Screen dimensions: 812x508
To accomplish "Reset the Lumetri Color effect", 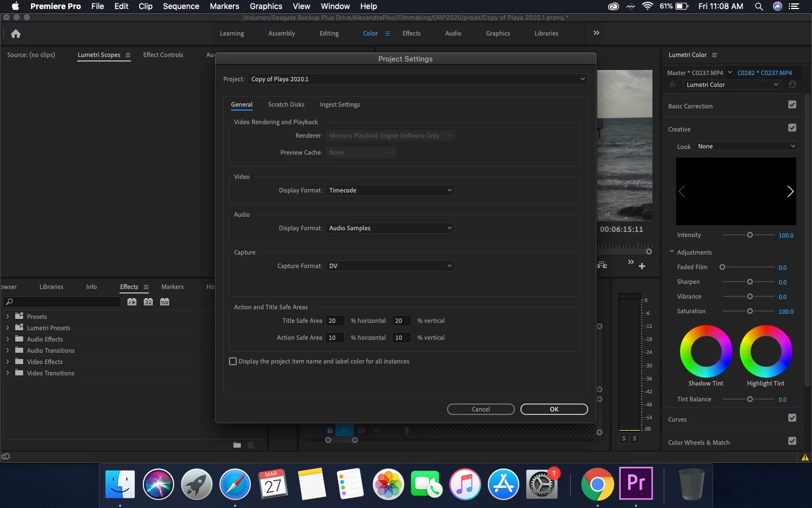I will click(x=792, y=85).
